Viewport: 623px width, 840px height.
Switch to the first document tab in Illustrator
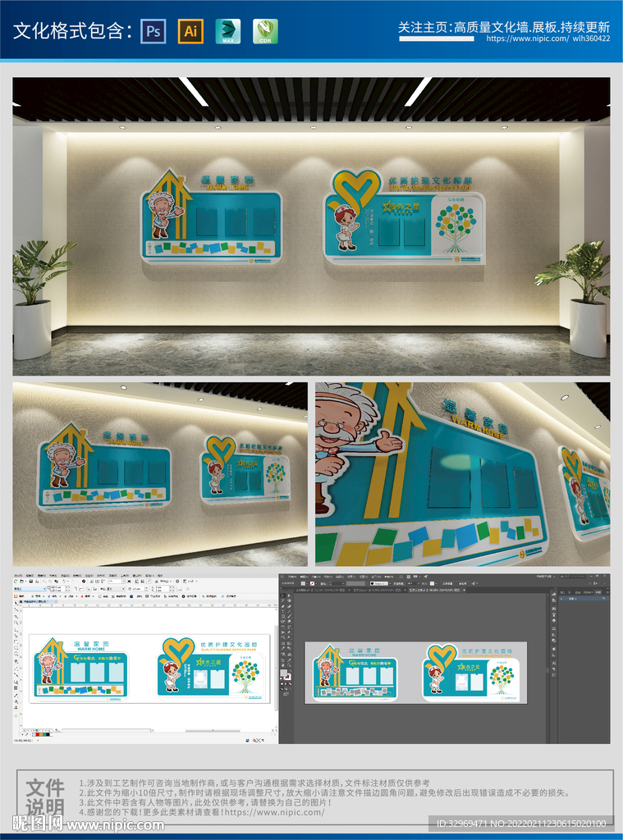pos(321,591)
